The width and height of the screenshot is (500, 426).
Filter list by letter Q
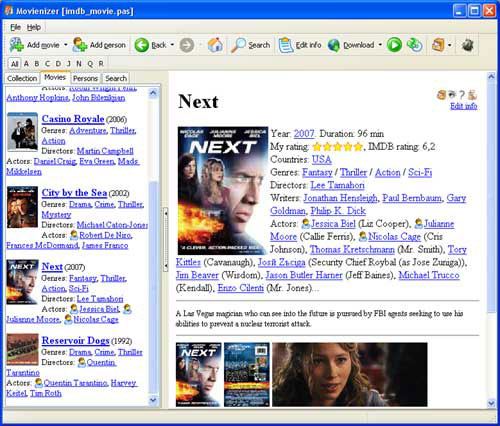point(90,63)
